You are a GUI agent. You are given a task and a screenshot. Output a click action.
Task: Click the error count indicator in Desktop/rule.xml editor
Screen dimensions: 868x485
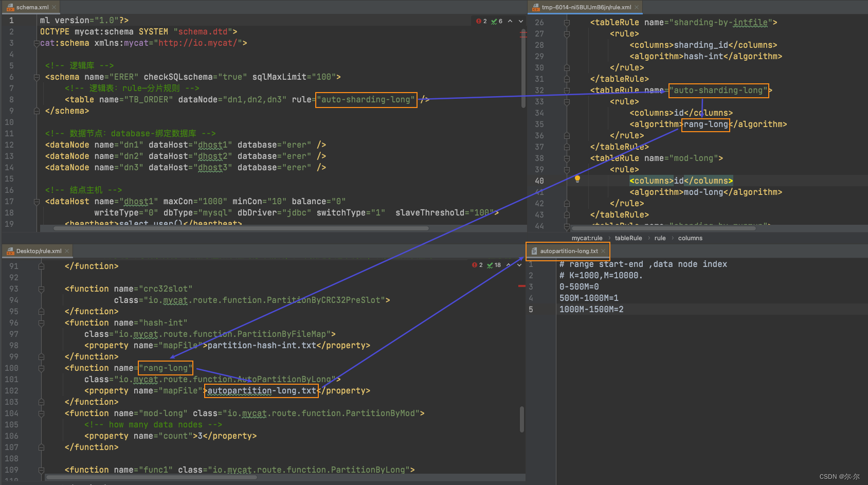pyautogui.click(x=477, y=265)
